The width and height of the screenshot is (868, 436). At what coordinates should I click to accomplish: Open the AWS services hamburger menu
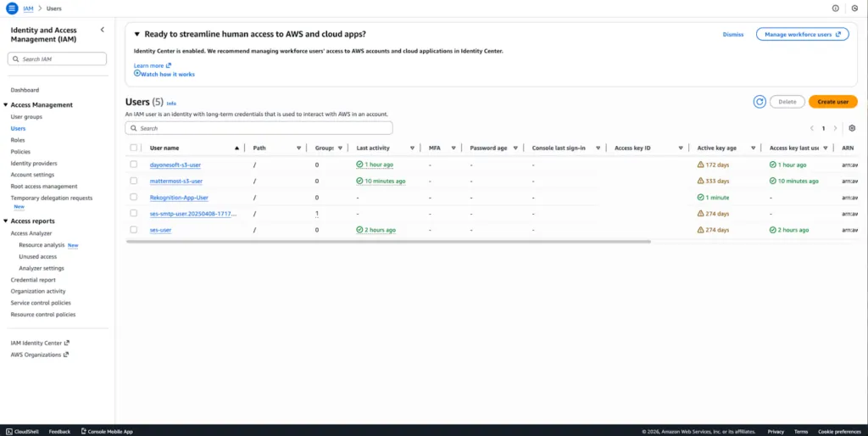pyautogui.click(x=12, y=8)
